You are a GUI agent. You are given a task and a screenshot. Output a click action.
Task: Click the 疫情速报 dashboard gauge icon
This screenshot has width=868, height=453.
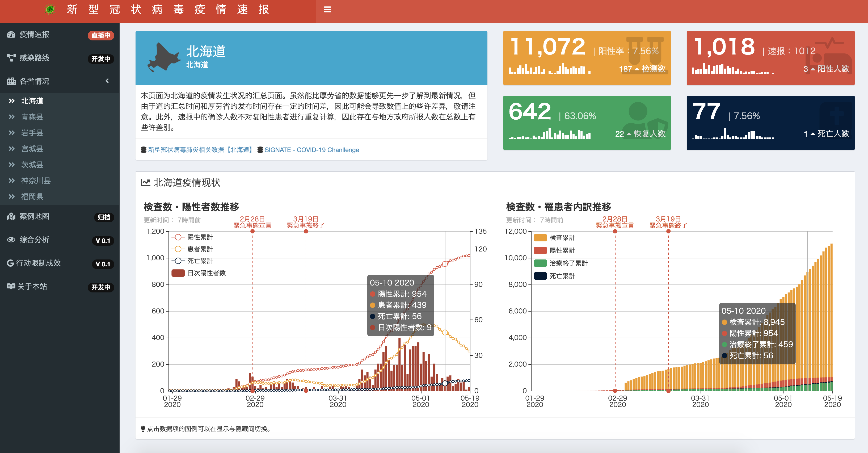(11, 34)
